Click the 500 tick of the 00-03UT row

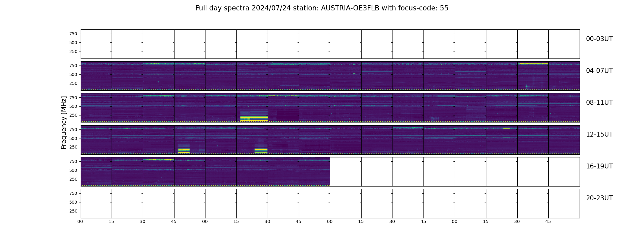click(x=73, y=43)
